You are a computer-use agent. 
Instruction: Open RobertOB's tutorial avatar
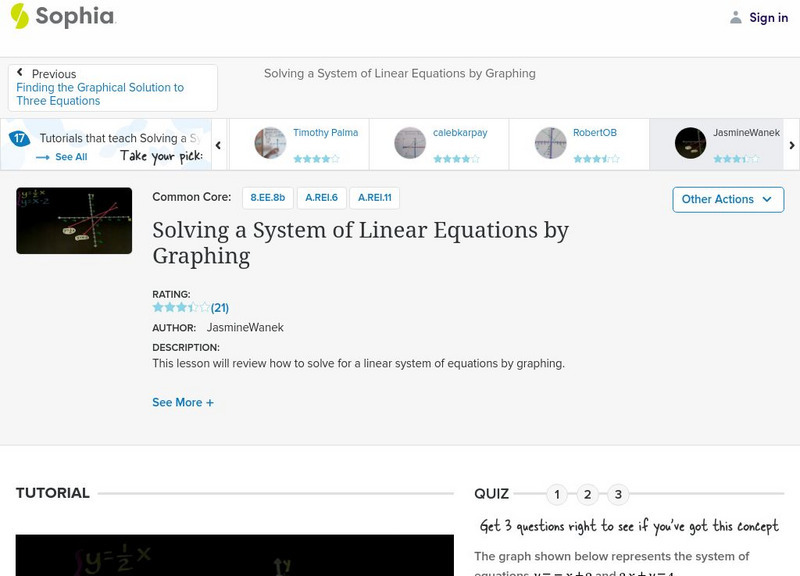(551, 138)
